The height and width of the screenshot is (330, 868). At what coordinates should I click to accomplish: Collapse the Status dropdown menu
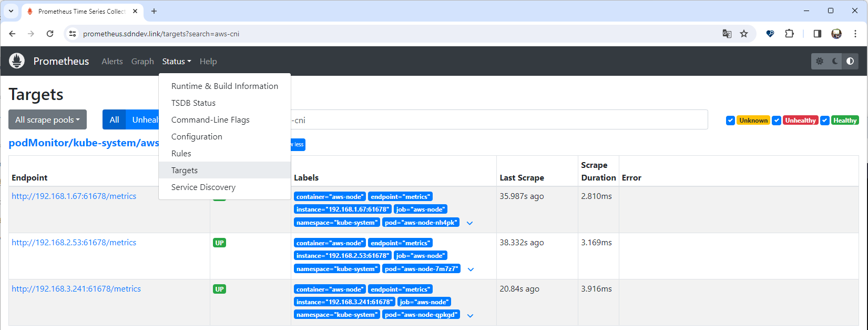(177, 61)
